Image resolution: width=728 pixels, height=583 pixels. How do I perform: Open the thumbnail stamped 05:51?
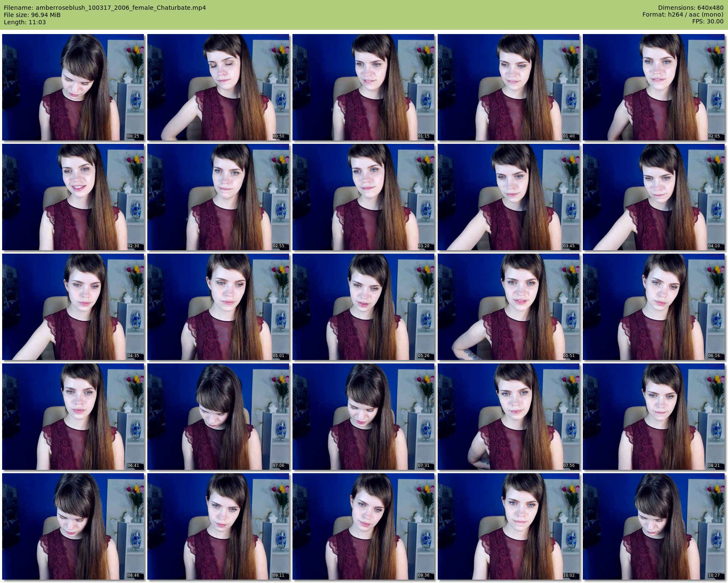(x=509, y=307)
